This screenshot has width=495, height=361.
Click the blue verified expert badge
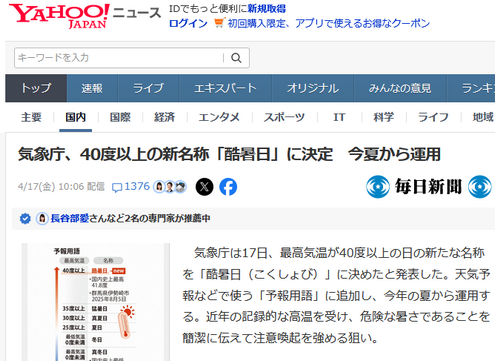pos(25,219)
